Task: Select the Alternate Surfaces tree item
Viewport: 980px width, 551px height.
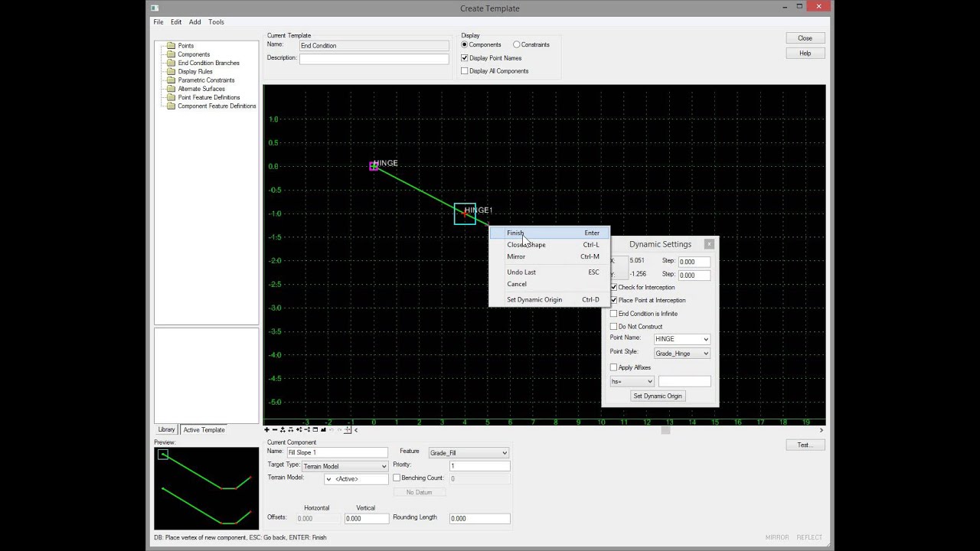Action: point(201,89)
